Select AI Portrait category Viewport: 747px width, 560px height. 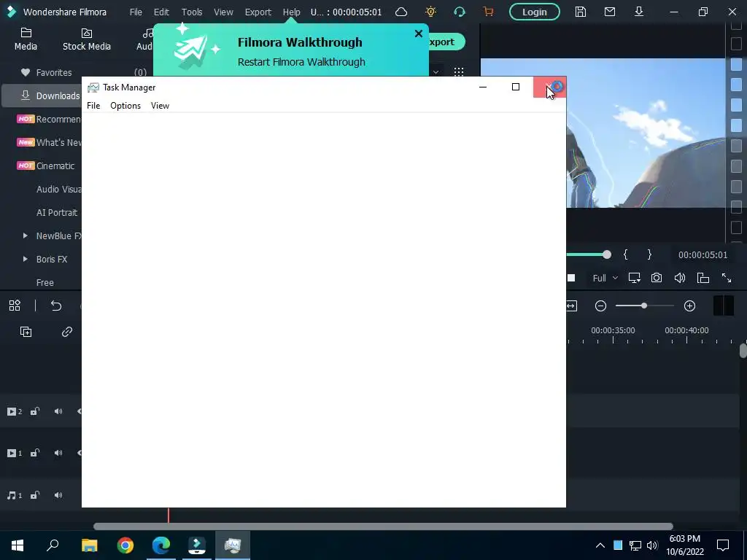[x=57, y=212]
